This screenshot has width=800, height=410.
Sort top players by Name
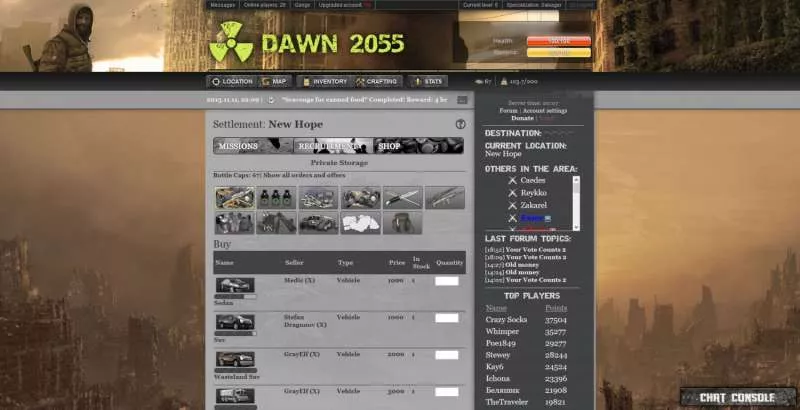[496, 308]
